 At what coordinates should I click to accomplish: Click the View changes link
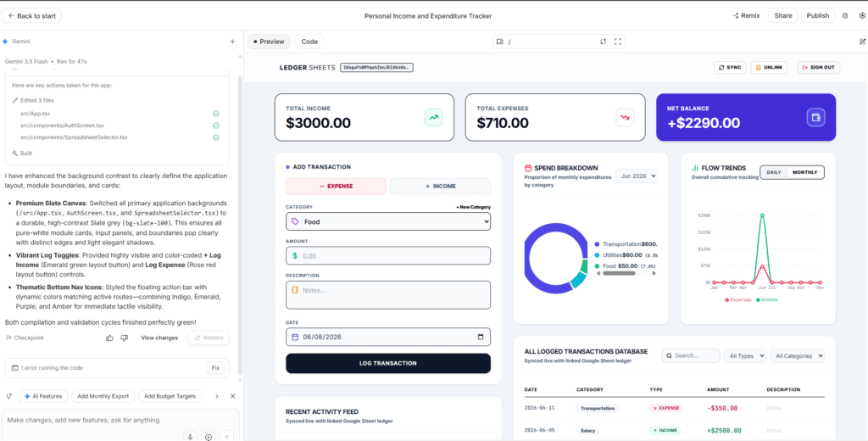point(159,338)
